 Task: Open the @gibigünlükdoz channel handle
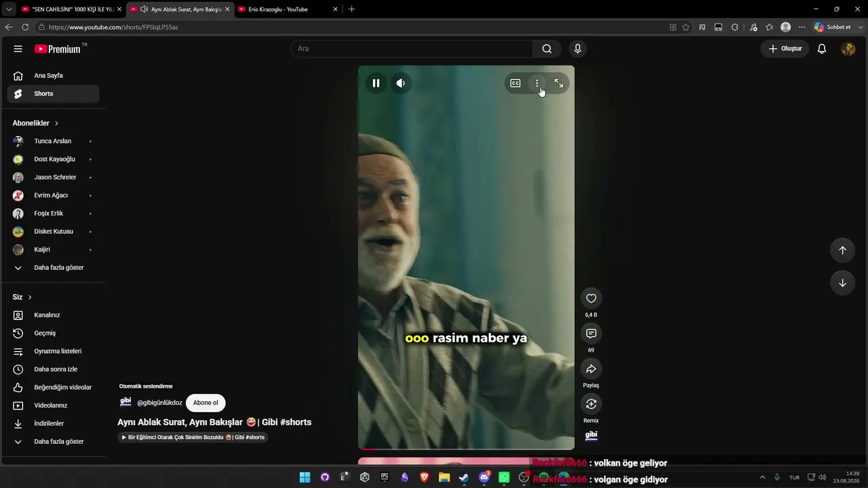(x=159, y=403)
